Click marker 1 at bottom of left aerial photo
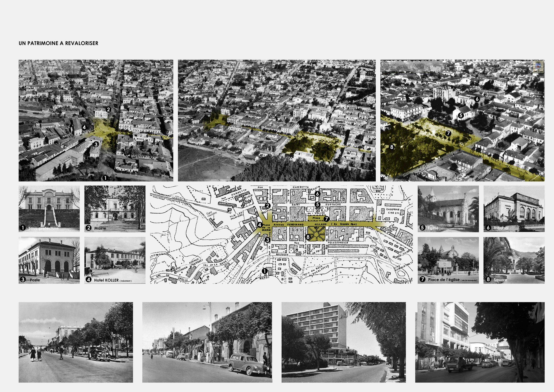This screenshot has width=554, height=392. pyautogui.click(x=105, y=178)
